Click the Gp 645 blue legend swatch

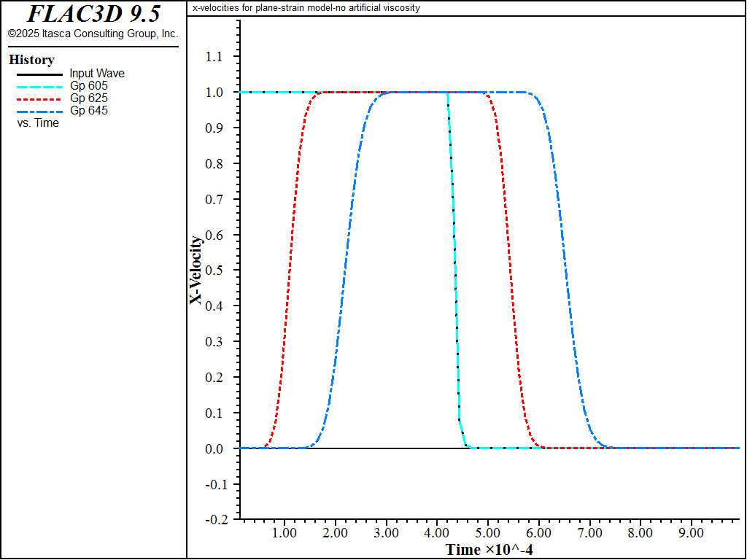tap(39, 112)
